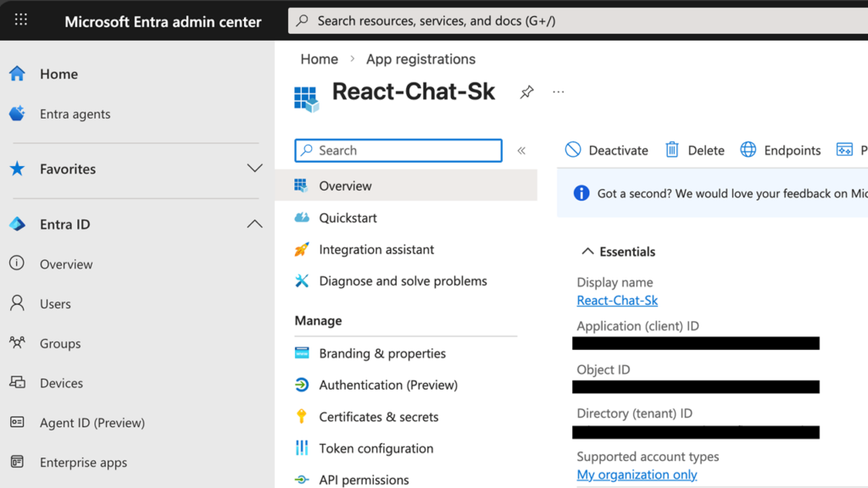Collapse the Essentials section
The image size is (868, 488).
(x=587, y=252)
